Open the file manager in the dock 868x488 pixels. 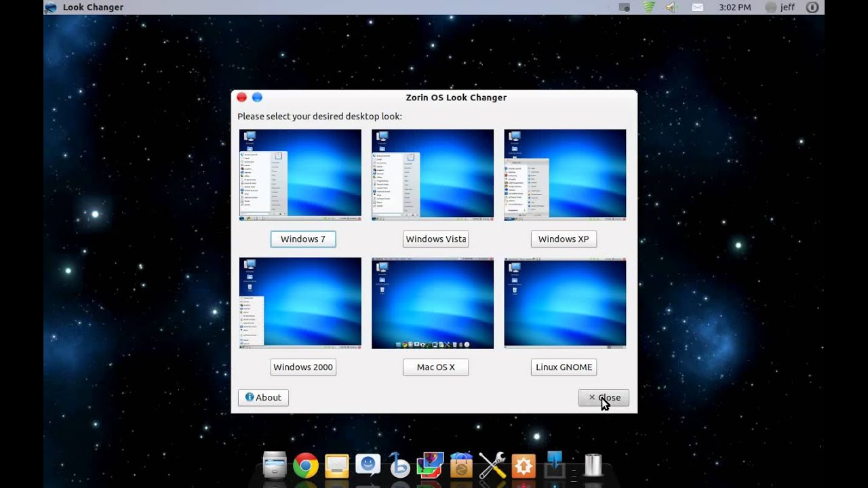(275, 465)
